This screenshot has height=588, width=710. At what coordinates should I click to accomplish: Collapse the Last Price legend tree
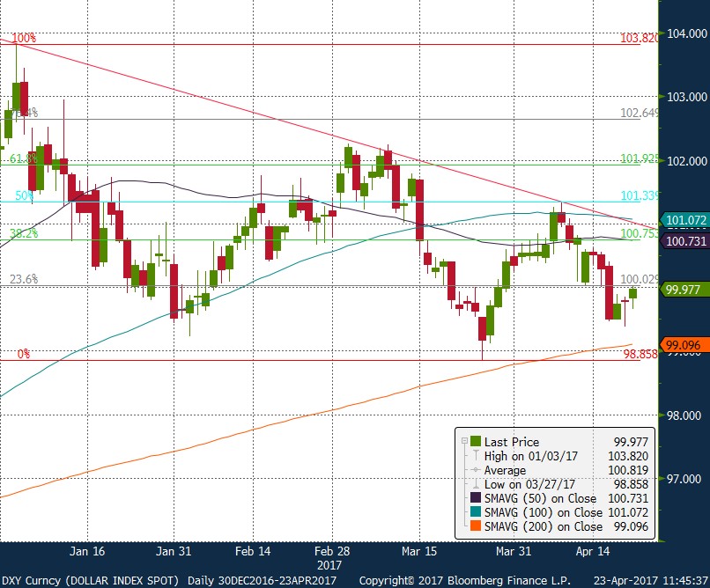(x=463, y=442)
